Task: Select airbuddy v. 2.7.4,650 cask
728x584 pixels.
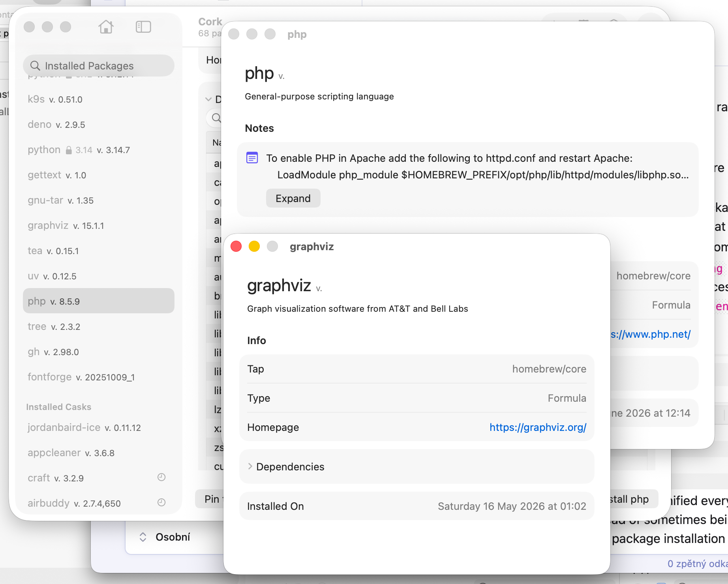Action: [x=99, y=503]
